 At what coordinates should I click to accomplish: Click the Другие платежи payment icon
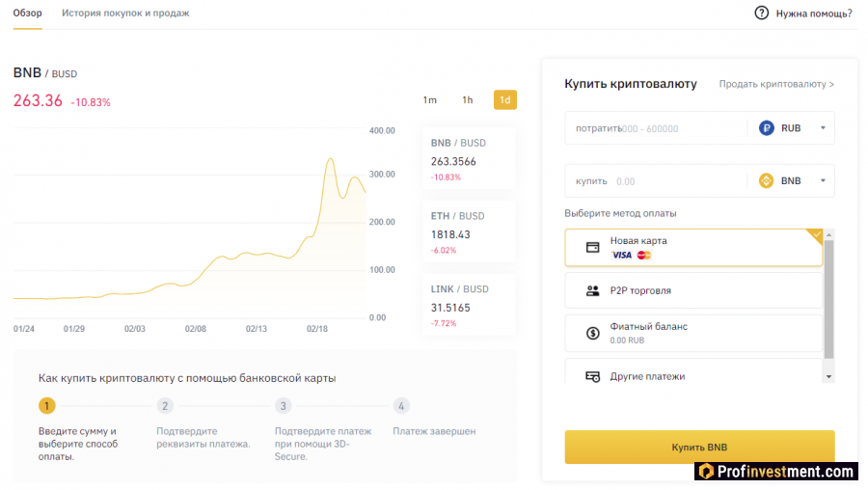pyautogui.click(x=592, y=376)
